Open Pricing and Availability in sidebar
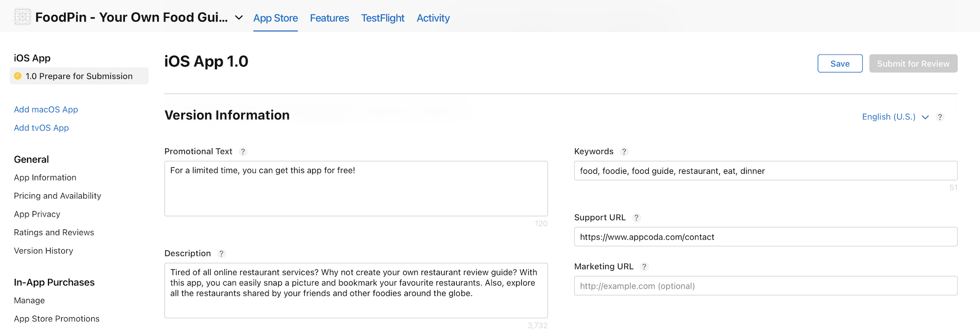 click(57, 196)
